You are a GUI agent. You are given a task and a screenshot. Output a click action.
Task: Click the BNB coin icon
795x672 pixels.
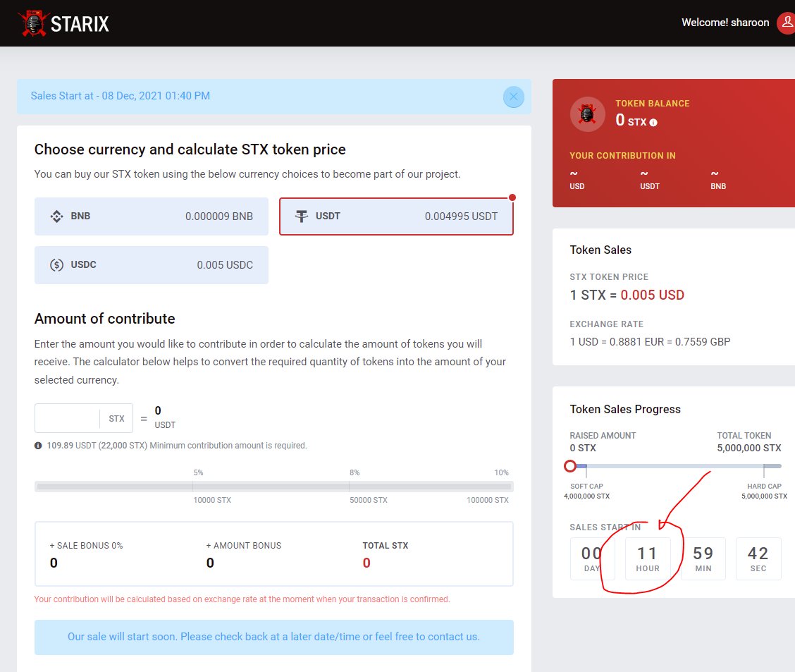(57, 216)
